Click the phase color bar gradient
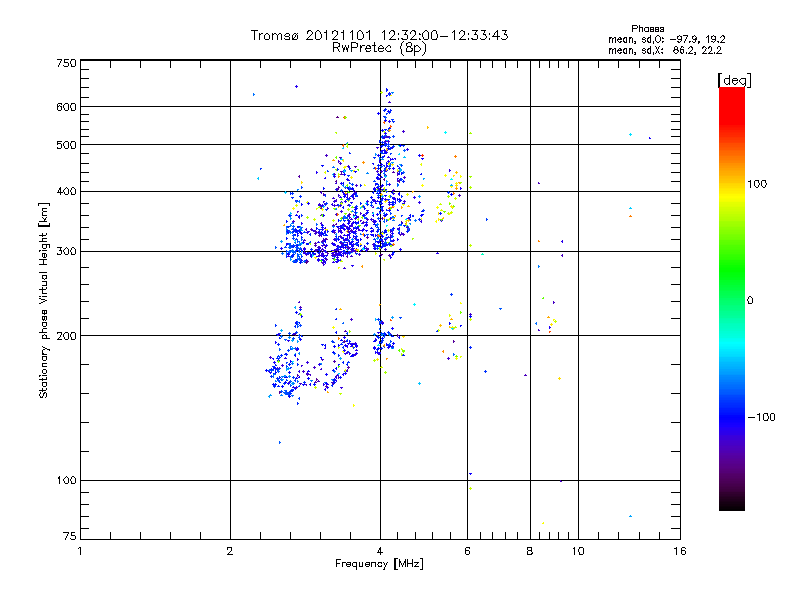This screenshot has height=600, width=800. coord(732,298)
